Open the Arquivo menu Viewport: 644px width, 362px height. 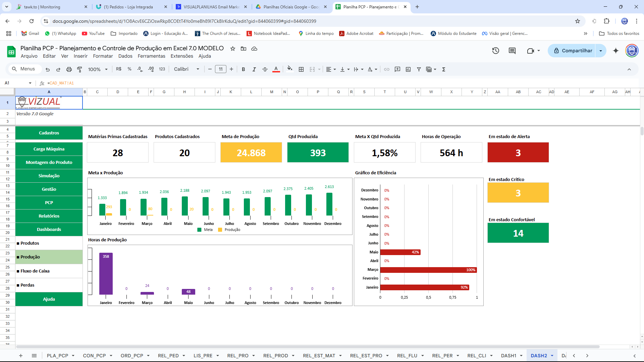point(29,56)
